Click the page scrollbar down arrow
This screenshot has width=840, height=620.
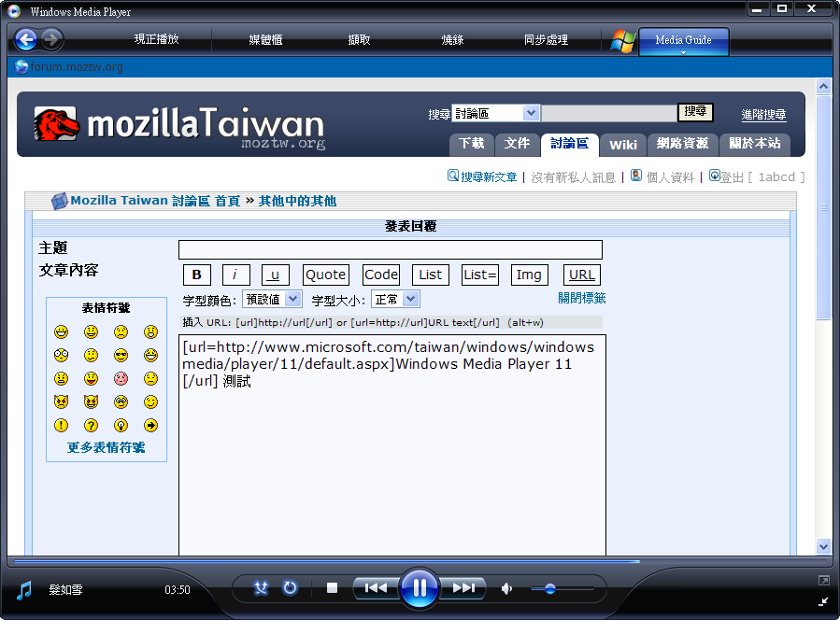823,546
